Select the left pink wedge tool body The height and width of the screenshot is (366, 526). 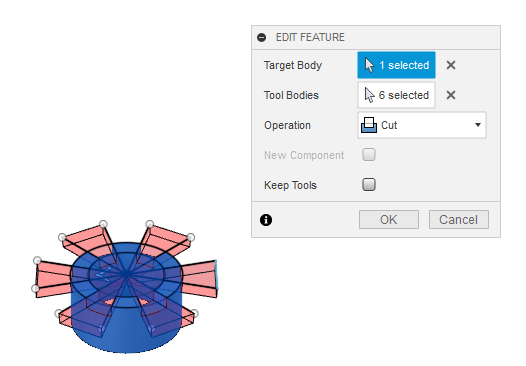tap(52, 279)
